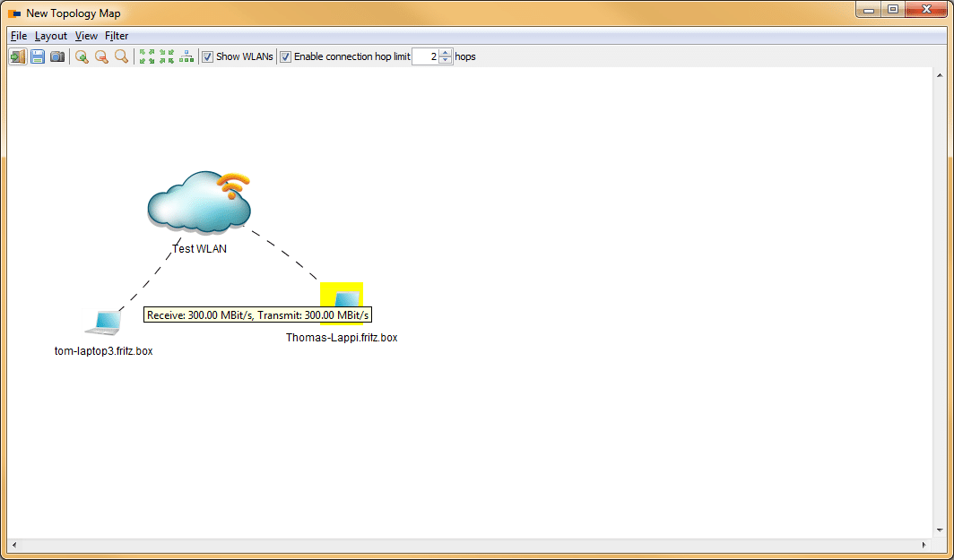The width and height of the screenshot is (954, 560).
Task: Contract layout with inward green arrows icon
Action: pos(167,56)
